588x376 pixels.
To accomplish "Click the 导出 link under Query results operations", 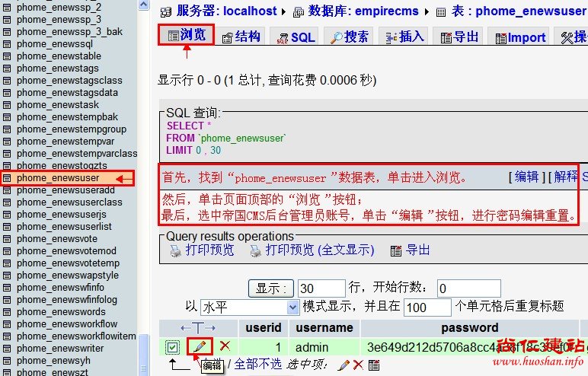I will click(418, 250).
